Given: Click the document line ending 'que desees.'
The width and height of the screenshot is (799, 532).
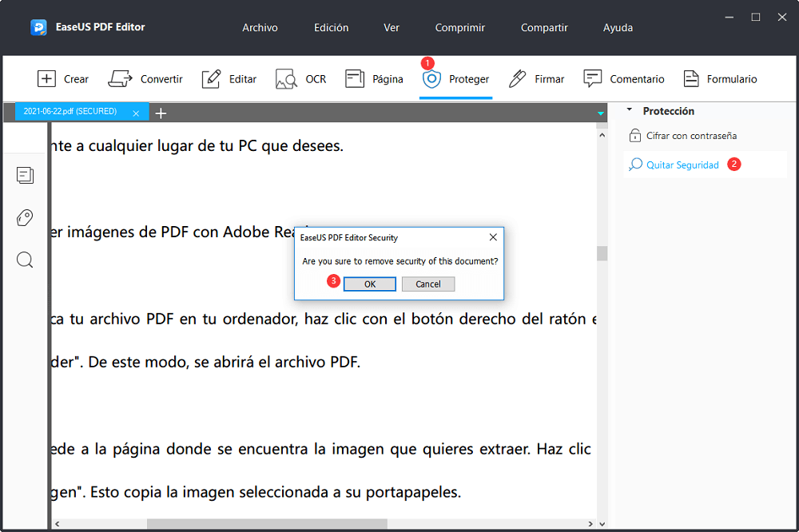Looking at the screenshot, I should [197, 145].
